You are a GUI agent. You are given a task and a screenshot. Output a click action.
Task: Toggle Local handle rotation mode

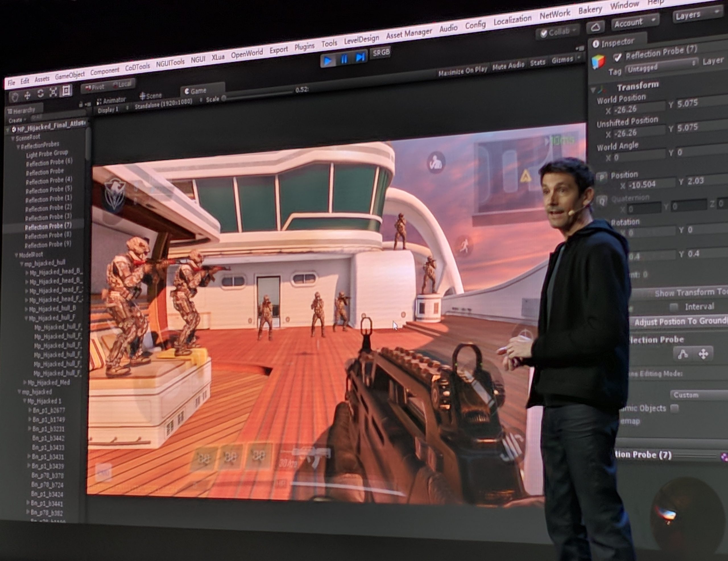coord(122,84)
